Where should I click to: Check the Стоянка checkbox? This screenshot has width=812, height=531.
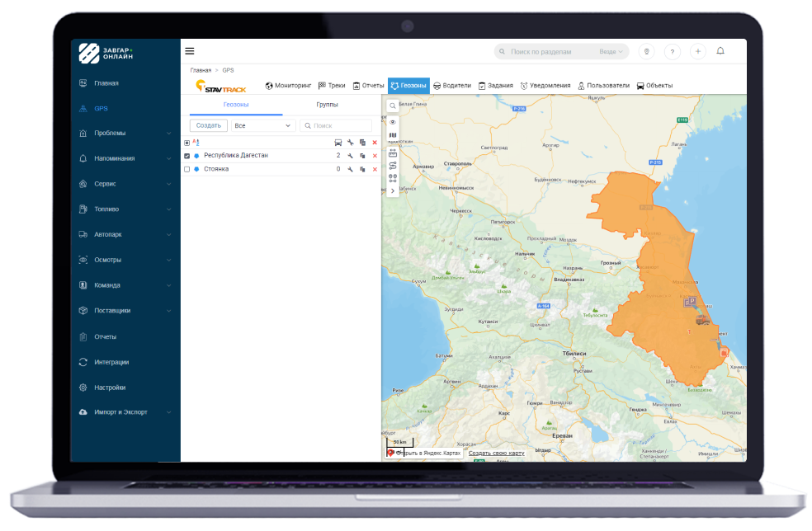point(186,168)
